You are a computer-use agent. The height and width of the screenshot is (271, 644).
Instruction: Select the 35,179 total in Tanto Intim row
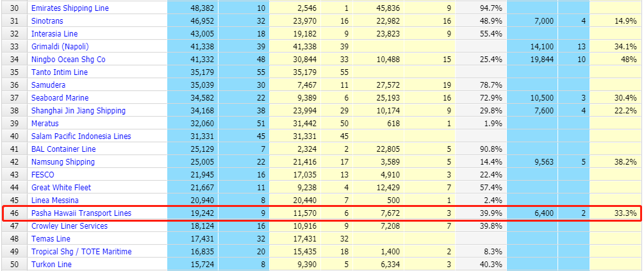tap(192, 72)
